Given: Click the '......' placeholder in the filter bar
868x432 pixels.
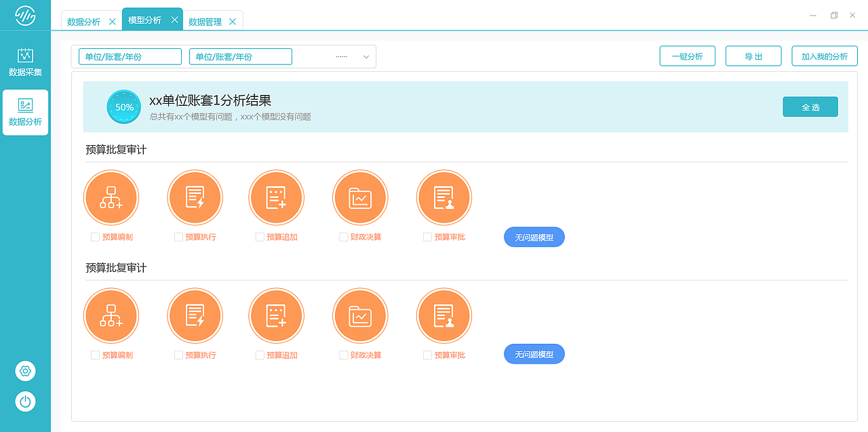Looking at the screenshot, I should click(341, 57).
